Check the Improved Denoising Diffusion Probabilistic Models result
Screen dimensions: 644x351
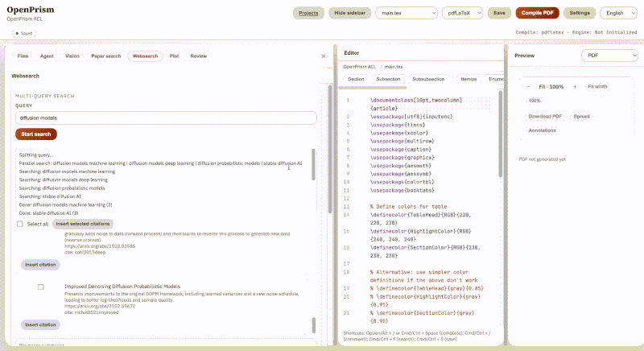[41, 287]
